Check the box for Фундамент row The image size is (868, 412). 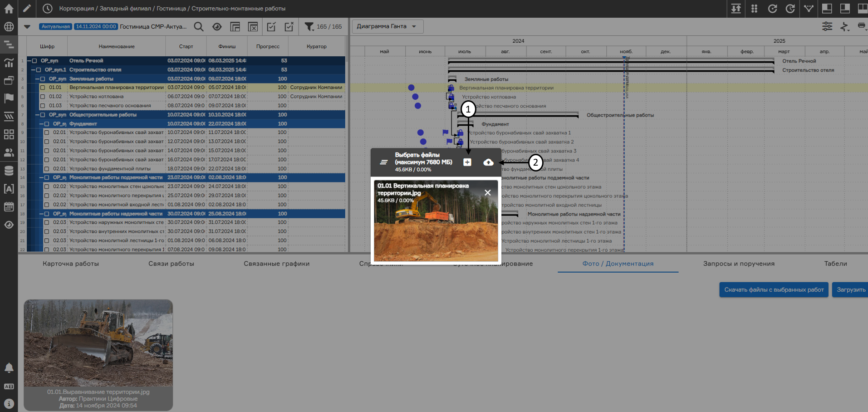coord(47,123)
